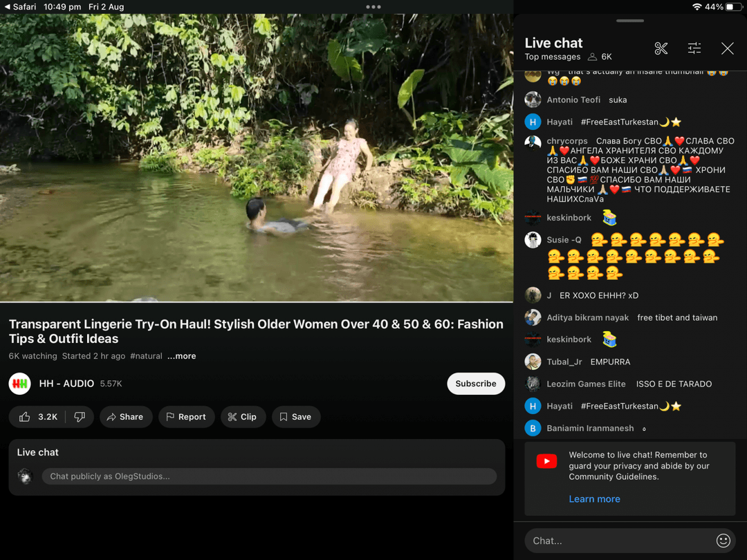The height and width of the screenshot is (560, 747).
Task: Tap the video progress bar
Action: (x=256, y=302)
